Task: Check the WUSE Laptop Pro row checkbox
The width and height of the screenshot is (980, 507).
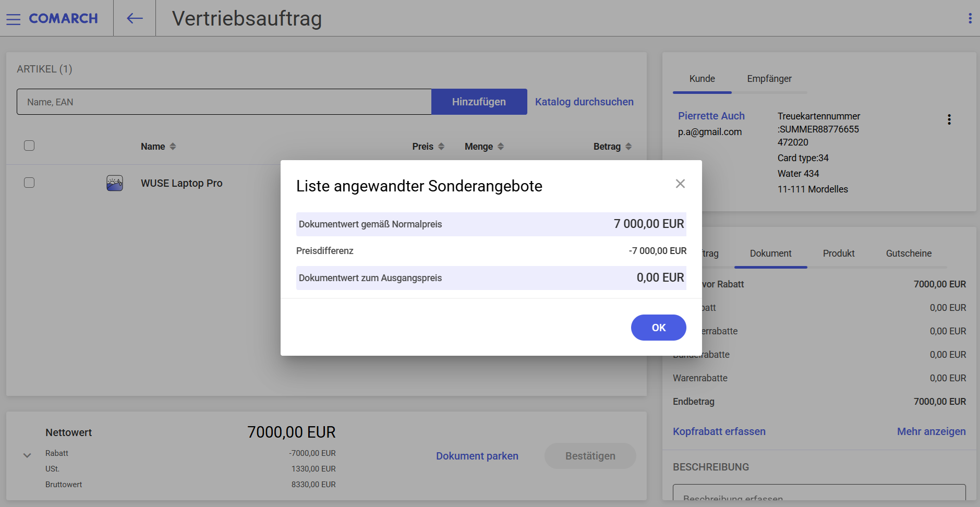Action: (x=29, y=183)
